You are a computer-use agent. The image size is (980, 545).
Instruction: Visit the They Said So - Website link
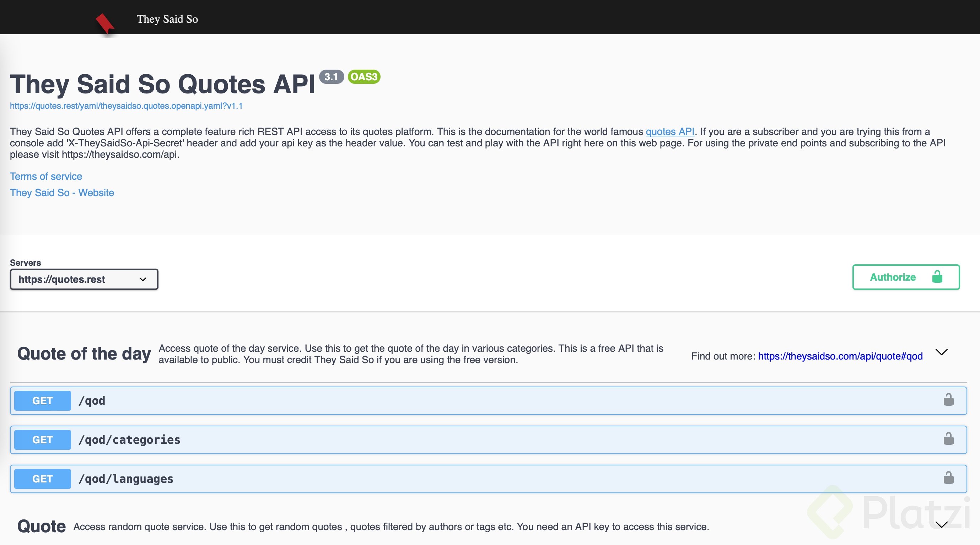point(61,193)
